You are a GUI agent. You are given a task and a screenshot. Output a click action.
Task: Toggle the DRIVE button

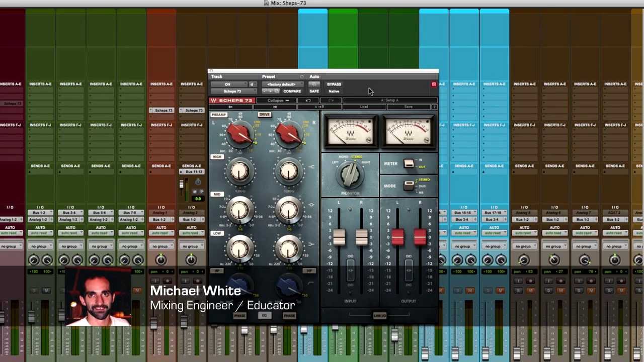click(x=264, y=115)
